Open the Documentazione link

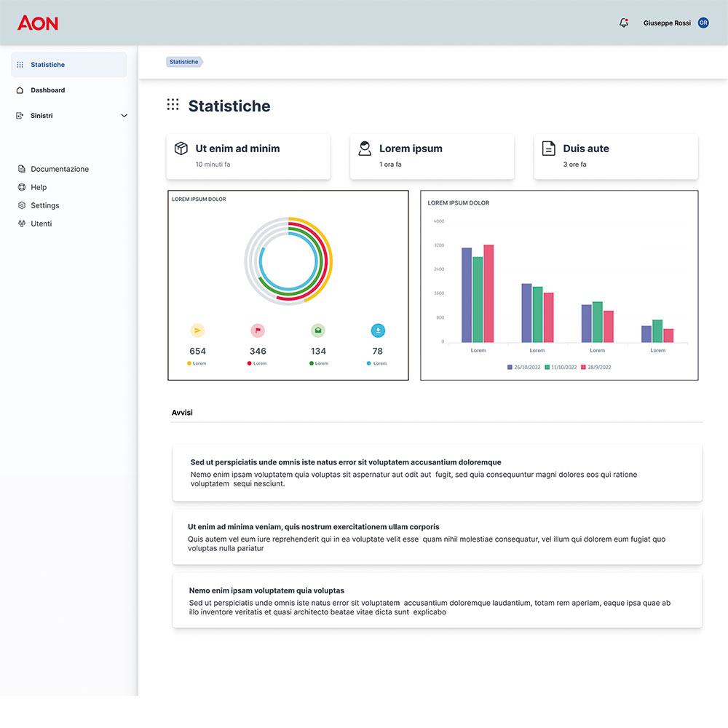[x=60, y=169]
